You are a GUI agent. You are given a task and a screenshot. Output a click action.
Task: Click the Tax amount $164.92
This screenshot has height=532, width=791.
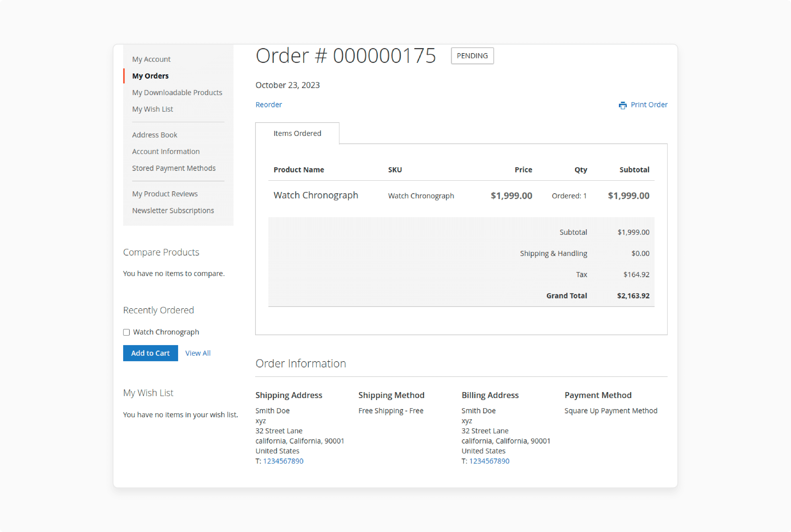636,274
